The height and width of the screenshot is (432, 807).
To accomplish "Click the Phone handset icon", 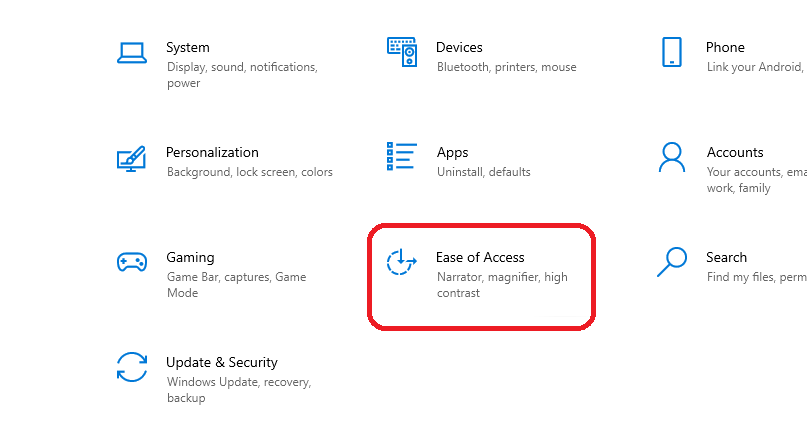I will pyautogui.click(x=671, y=52).
